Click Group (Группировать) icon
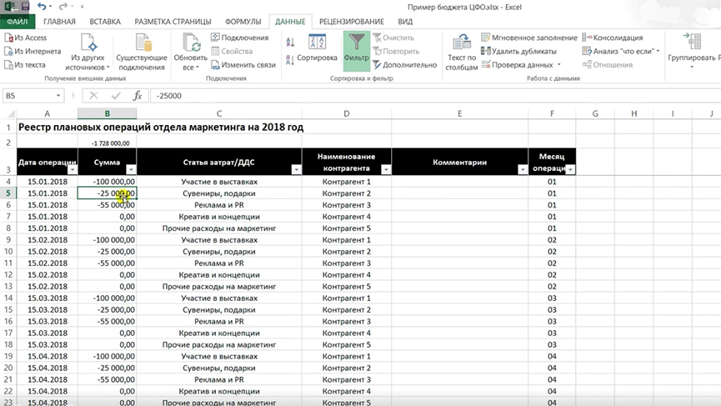Image resolution: width=721 pixels, height=406 pixels. click(692, 42)
